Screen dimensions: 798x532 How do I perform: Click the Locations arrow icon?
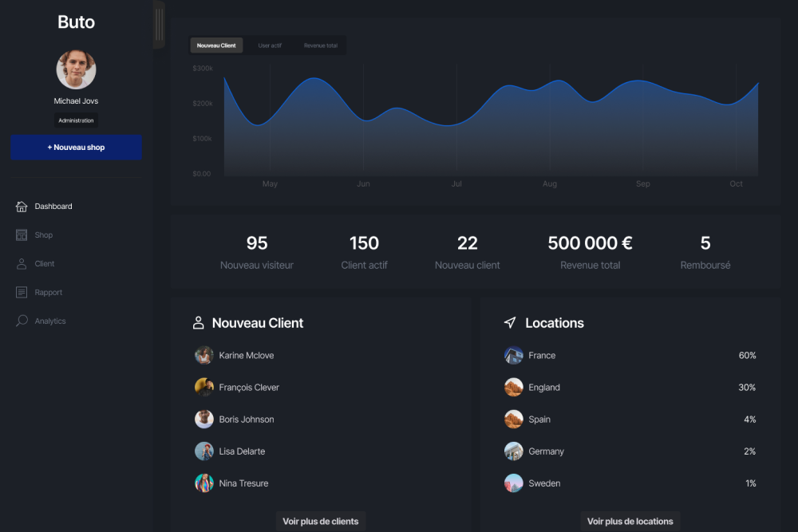pos(510,323)
